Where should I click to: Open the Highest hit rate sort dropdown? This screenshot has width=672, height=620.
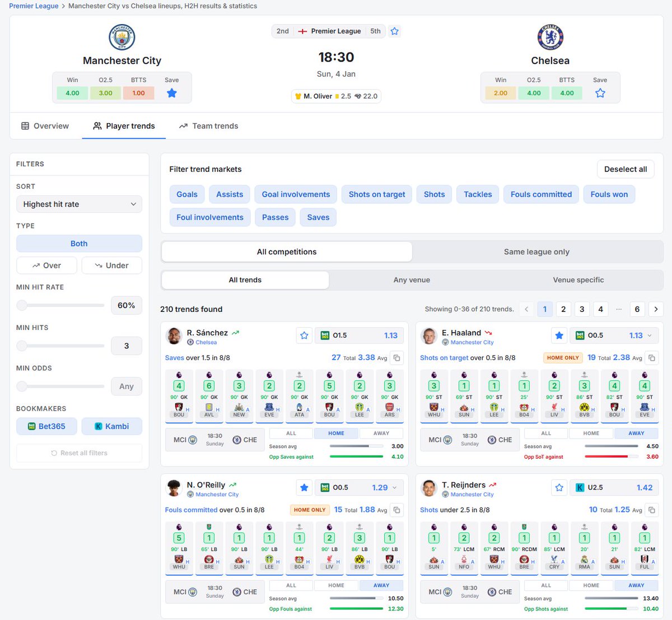coord(79,204)
